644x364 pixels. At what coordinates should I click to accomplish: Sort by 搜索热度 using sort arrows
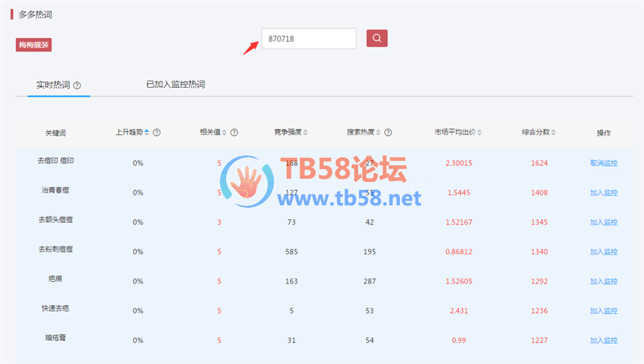(378, 132)
